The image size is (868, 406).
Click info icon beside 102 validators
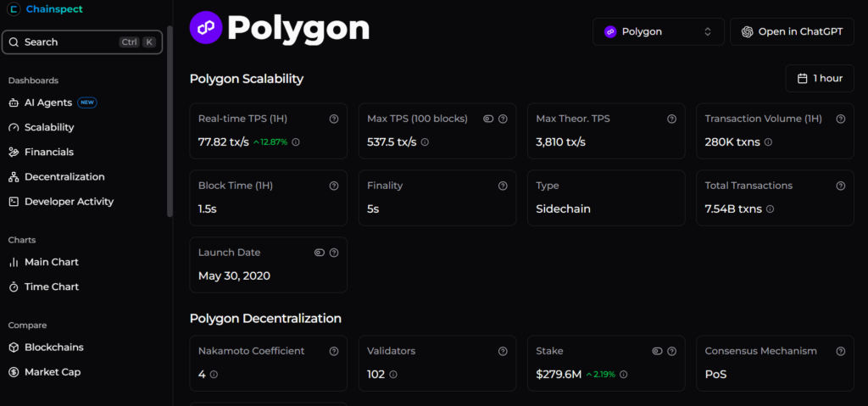(x=393, y=375)
